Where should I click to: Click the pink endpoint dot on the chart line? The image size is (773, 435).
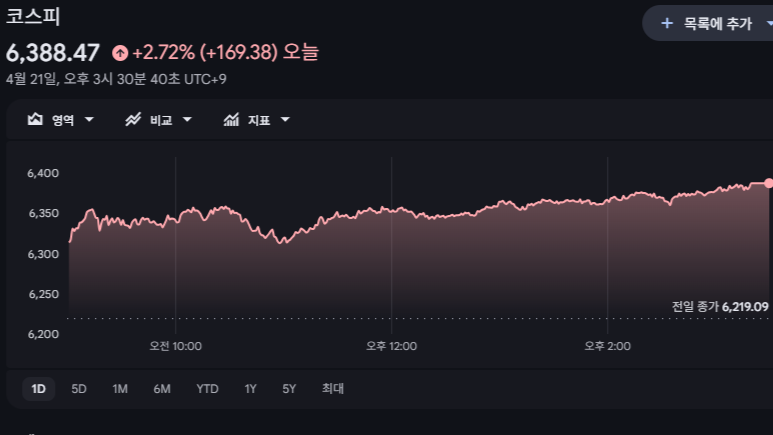pyautogui.click(x=768, y=183)
